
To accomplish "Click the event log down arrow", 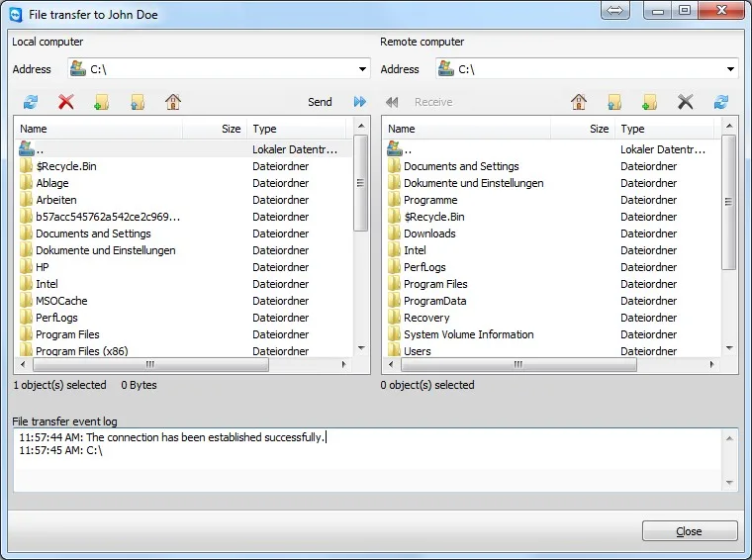I will (729, 483).
